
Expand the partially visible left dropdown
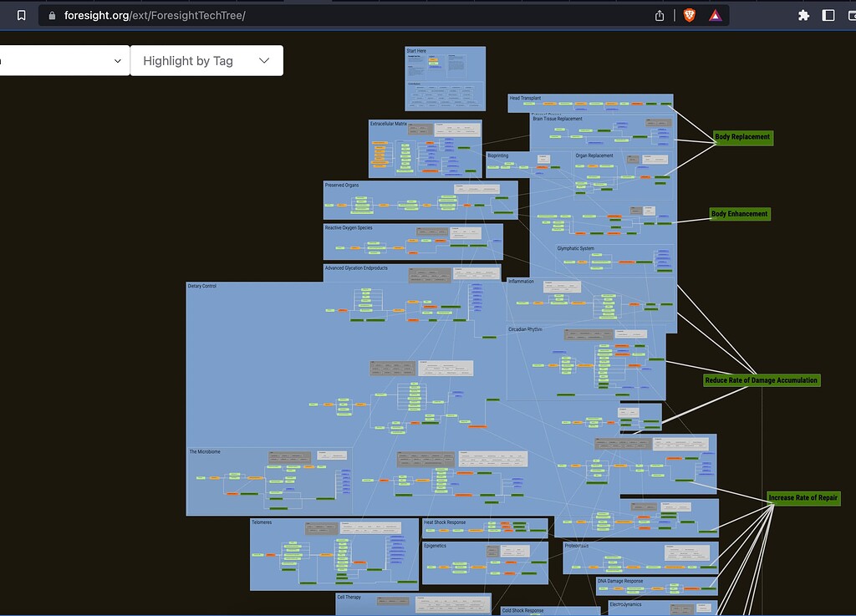(x=64, y=60)
